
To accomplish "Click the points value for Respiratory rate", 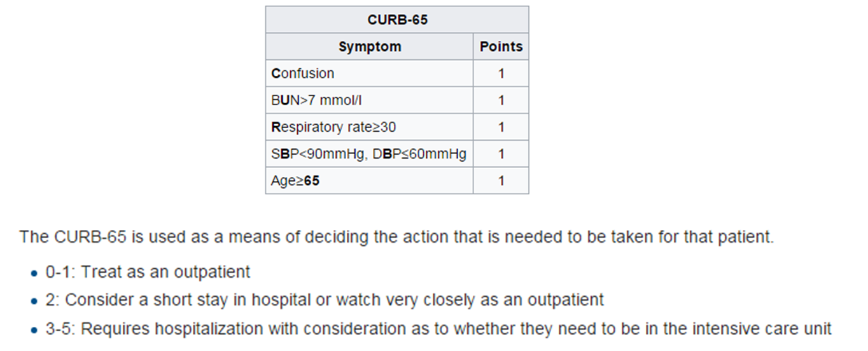I will 501,127.
